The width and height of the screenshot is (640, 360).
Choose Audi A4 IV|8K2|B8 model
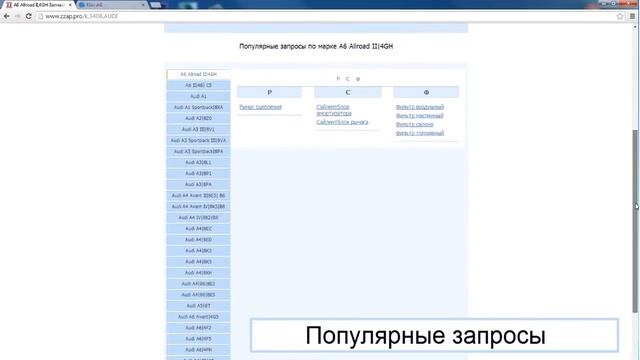(198, 218)
